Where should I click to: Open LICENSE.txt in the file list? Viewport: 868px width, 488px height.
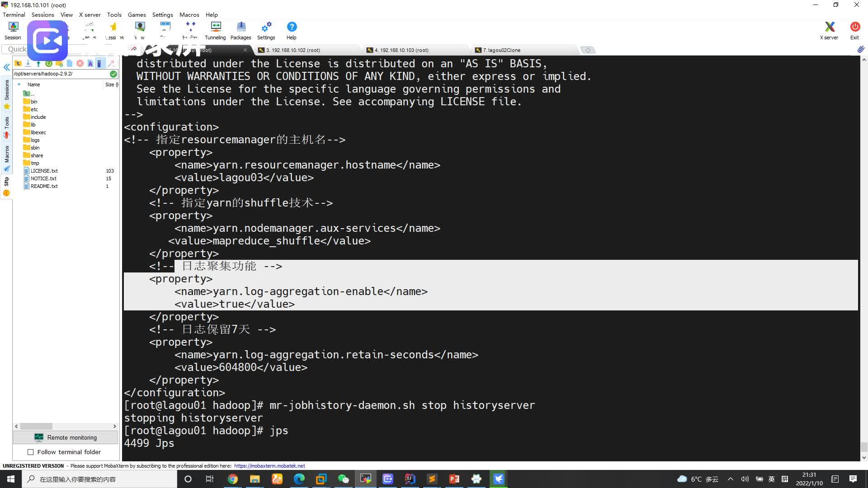click(x=44, y=171)
